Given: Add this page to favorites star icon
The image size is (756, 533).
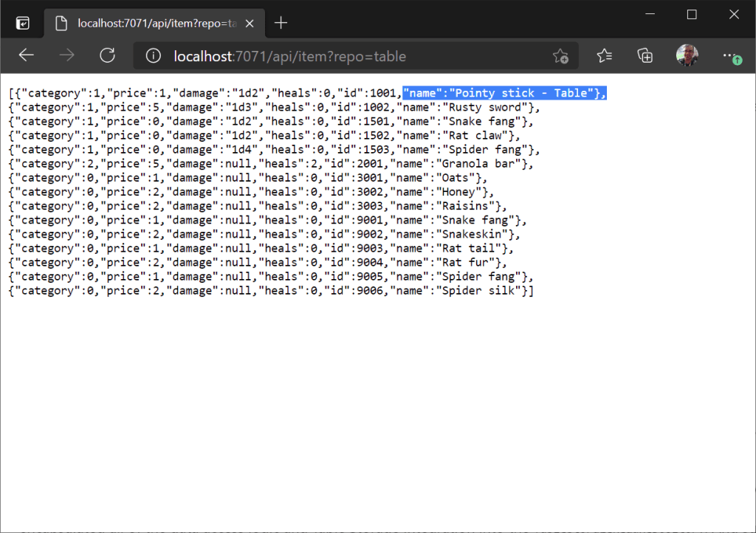Looking at the screenshot, I should pos(560,56).
